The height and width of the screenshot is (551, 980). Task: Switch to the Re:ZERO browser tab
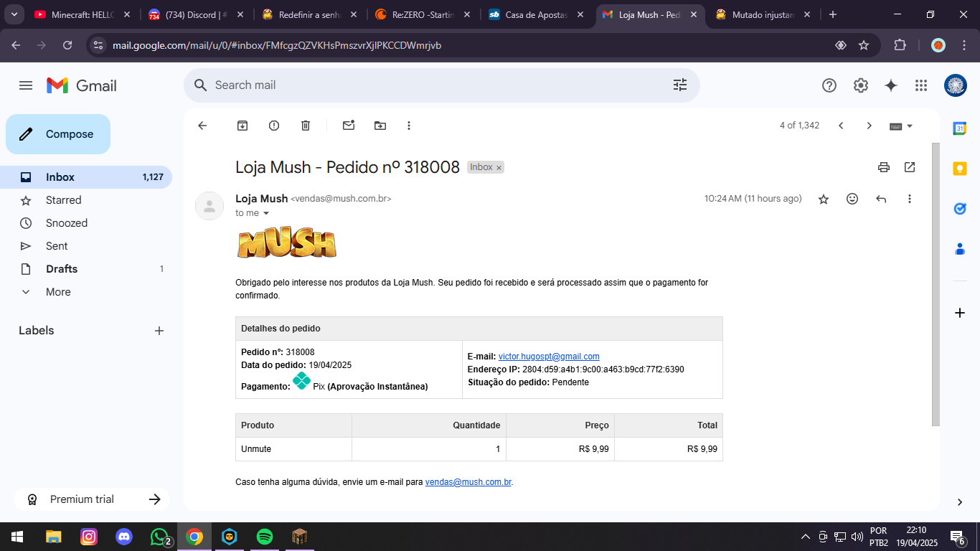pos(423,14)
